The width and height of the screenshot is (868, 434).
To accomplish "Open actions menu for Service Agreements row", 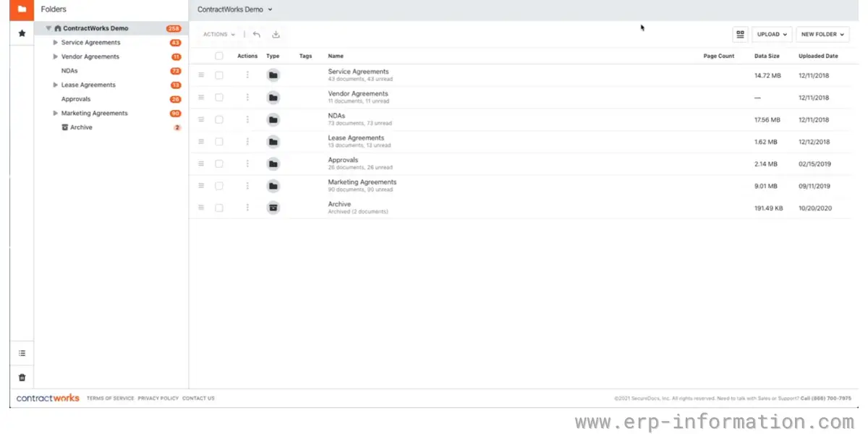I will click(x=247, y=75).
